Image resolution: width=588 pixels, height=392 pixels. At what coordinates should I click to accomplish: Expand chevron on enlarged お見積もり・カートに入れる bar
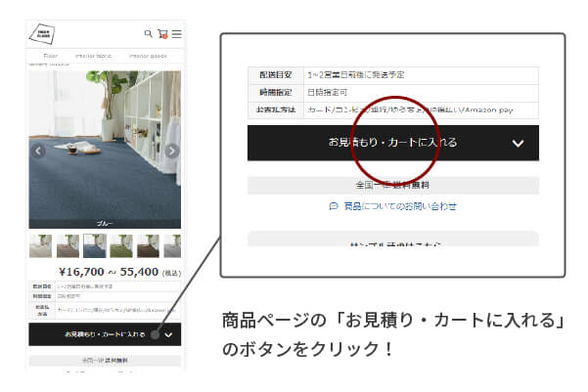(x=519, y=143)
